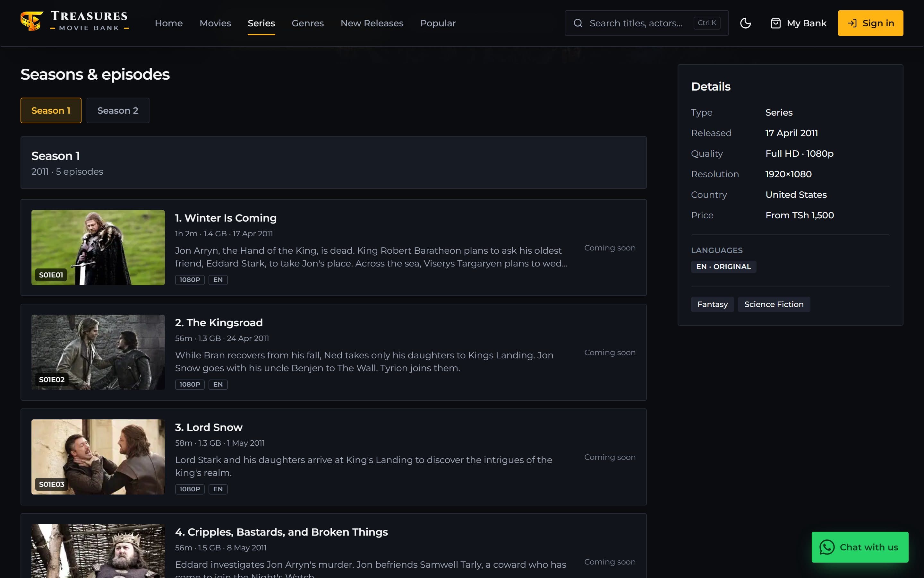Open My Bank

click(x=798, y=23)
